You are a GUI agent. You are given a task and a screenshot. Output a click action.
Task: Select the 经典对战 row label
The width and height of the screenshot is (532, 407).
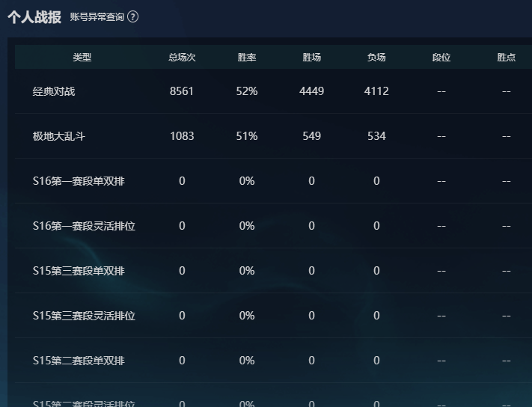(54, 91)
